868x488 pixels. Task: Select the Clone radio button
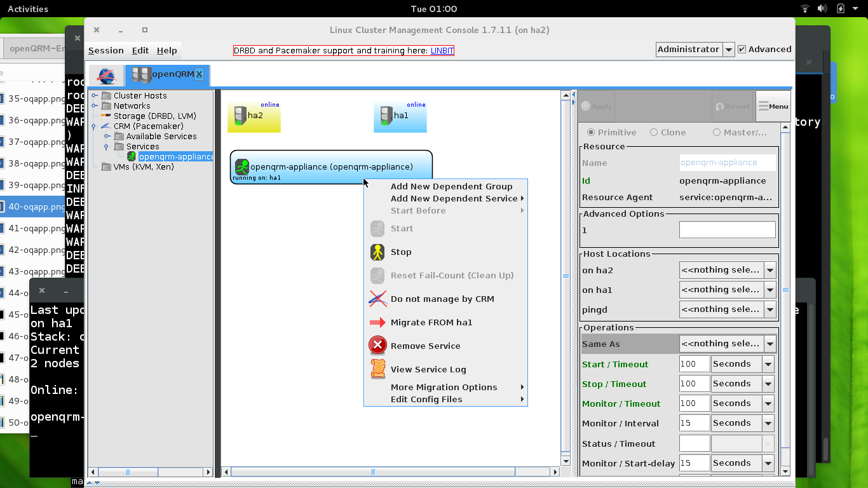tap(654, 132)
